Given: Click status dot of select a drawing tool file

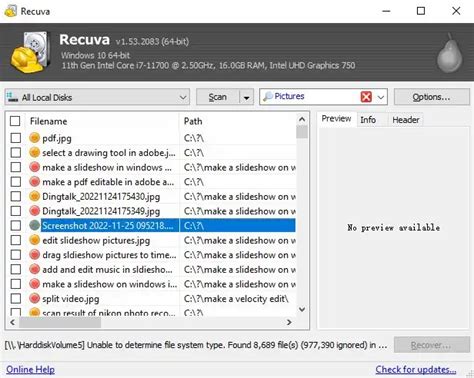Looking at the screenshot, I should (x=34, y=152).
